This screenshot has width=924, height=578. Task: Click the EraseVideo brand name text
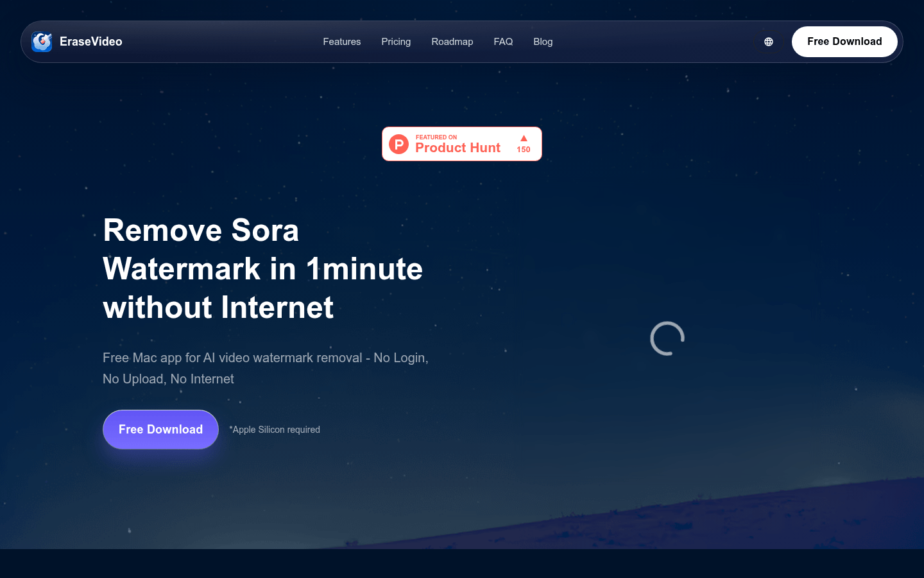click(91, 42)
